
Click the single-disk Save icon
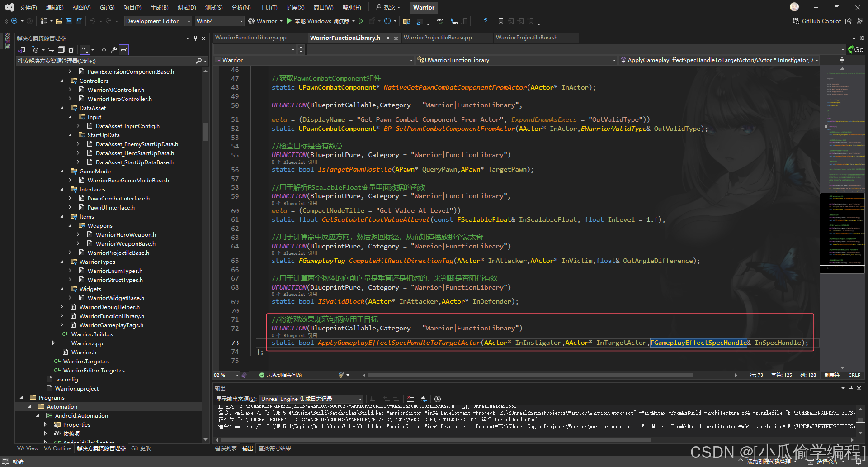tap(69, 21)
